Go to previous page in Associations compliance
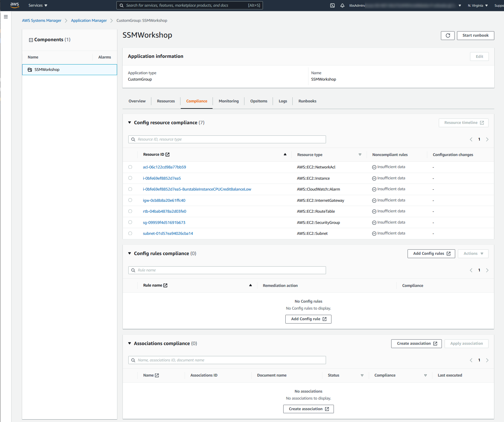 (x=471, y=360)
